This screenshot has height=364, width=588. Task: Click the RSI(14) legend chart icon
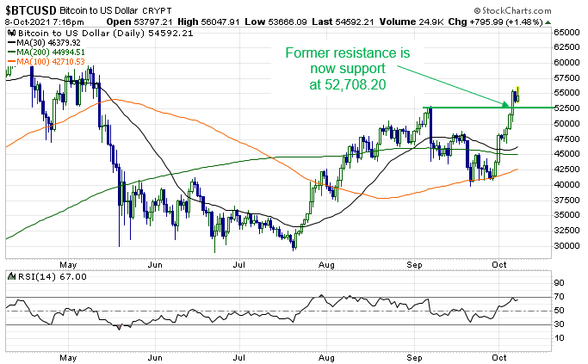[x=12, y=276]
